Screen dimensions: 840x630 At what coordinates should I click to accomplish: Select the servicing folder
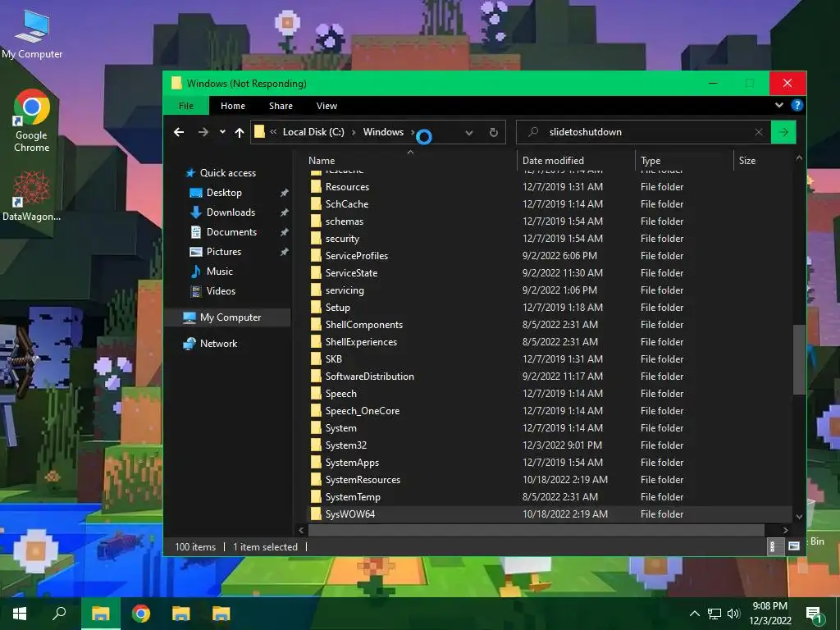[x=345, y=290]
